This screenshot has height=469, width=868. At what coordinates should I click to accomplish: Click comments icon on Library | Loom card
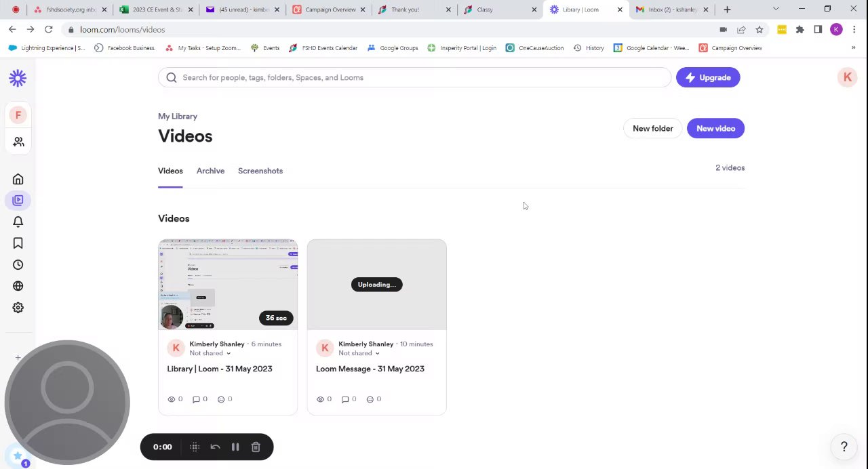pyautogui.click(x=196, y=399)
